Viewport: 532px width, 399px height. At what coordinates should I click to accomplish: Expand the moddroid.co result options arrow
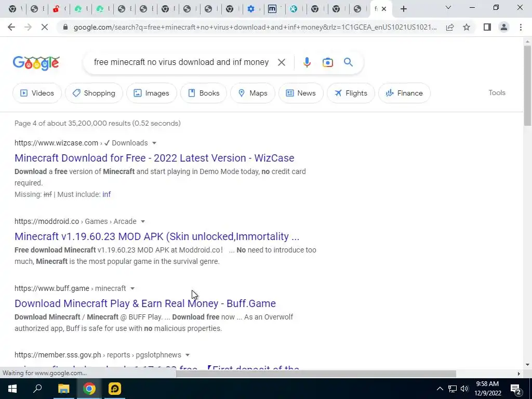[x=143, y=221]
